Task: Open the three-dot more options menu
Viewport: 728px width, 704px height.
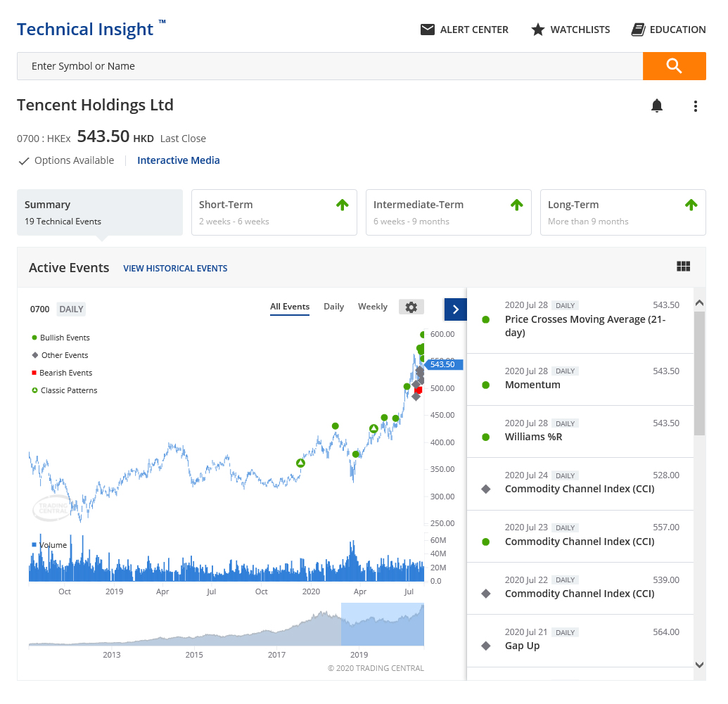Action: click(x=695, y=106)
